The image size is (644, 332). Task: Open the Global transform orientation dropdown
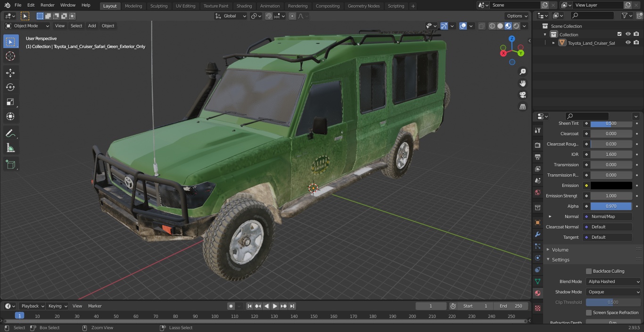(231, 16)
